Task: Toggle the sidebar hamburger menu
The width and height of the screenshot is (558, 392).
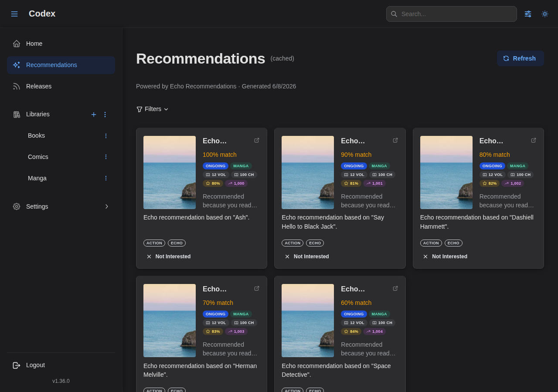Action: point(14,14)
